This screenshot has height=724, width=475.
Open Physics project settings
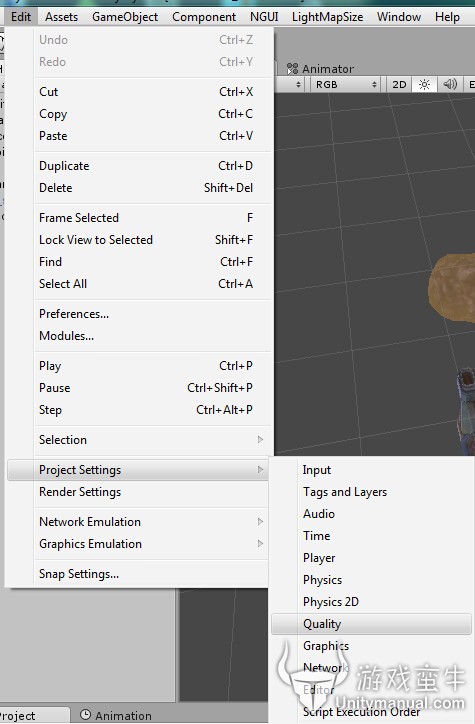point(372,580)
